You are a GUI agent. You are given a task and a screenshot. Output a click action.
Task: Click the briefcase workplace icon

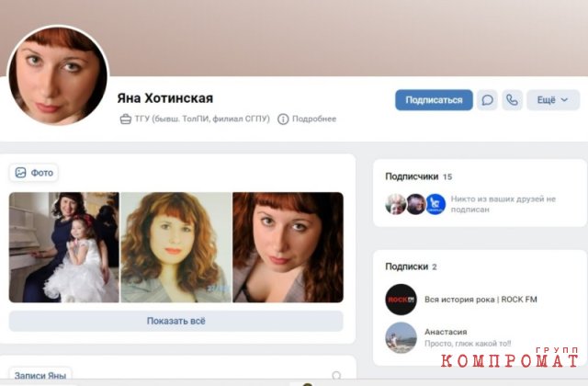tap(125, 119)
